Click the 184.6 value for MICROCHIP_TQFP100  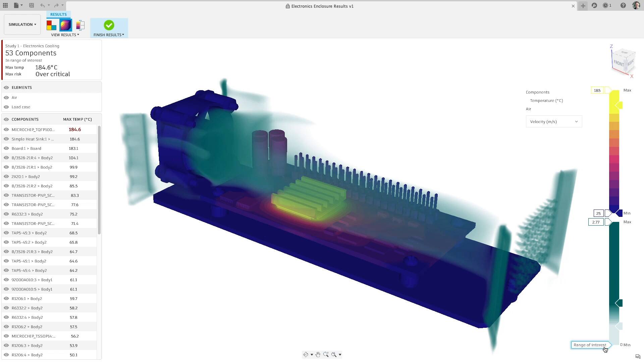(75, 130)
